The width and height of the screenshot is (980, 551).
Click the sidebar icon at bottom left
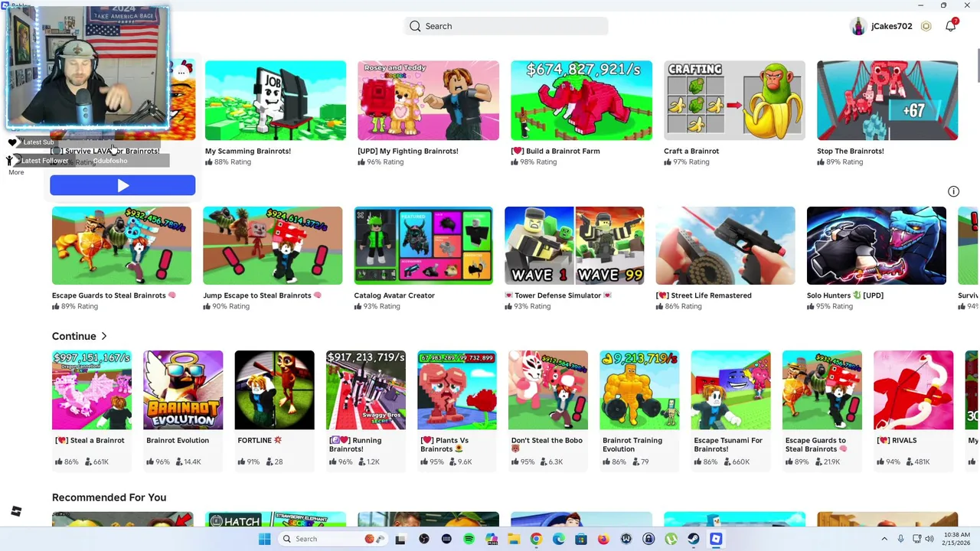click(16, 511)
